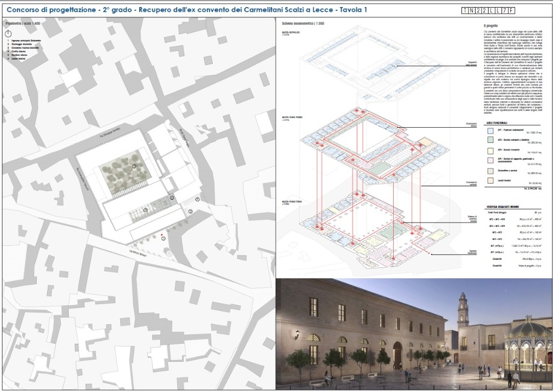Select the AF3 Servizi ricreativi color swatch
The width and height of the screenshot is (553, 392).
490,150
